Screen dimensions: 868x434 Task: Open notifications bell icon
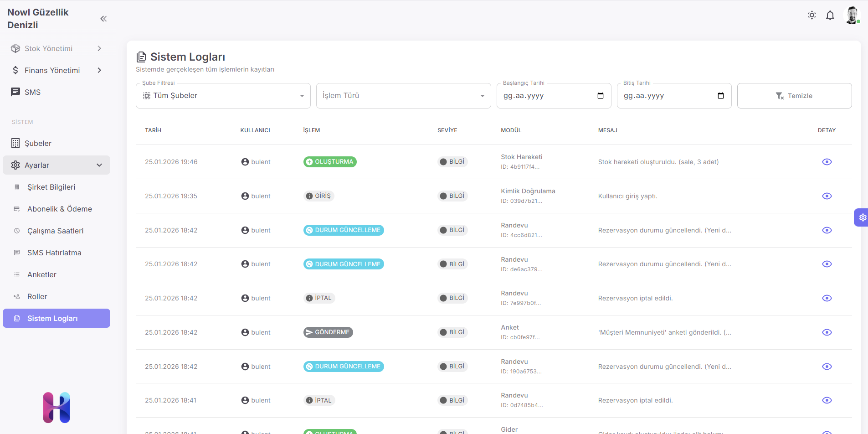point(830,15)
